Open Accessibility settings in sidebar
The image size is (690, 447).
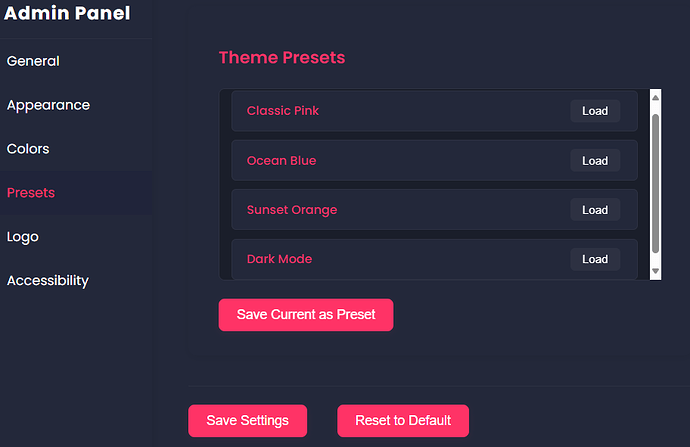48,281
